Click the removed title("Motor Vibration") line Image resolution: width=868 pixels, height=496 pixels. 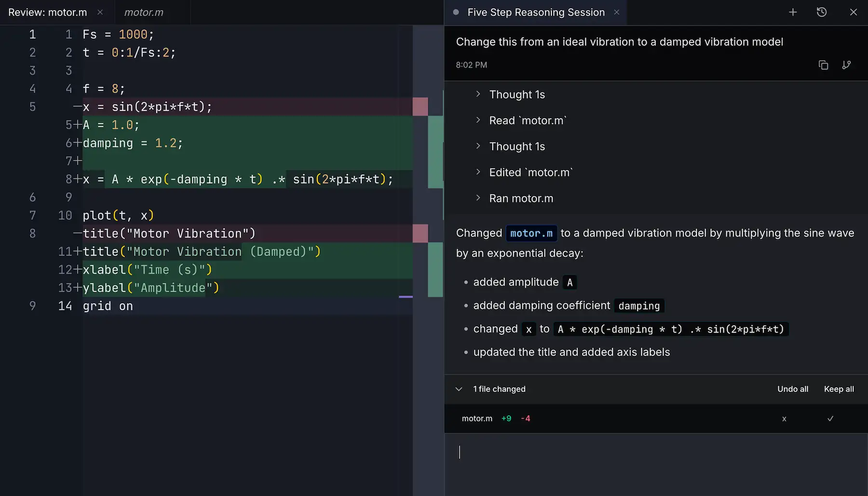coord(247,233)
